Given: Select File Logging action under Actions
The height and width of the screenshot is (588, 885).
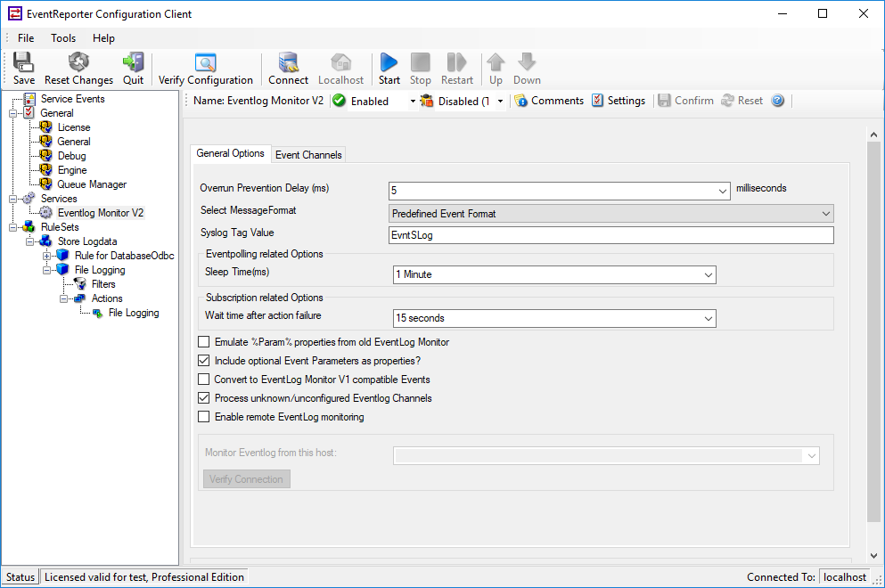Looking at the screenshot, I should pos(134,313).
